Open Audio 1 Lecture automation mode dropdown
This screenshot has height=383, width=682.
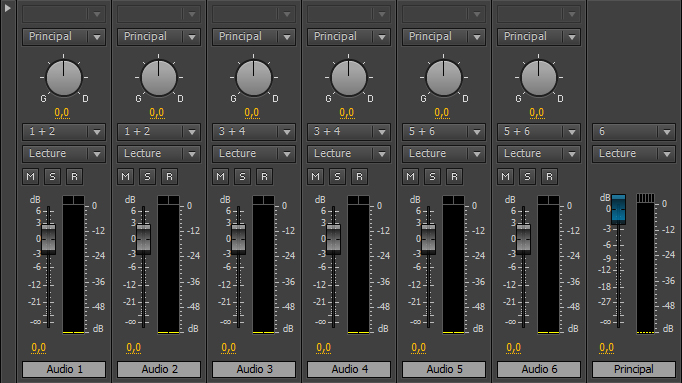tap(64, 154)
